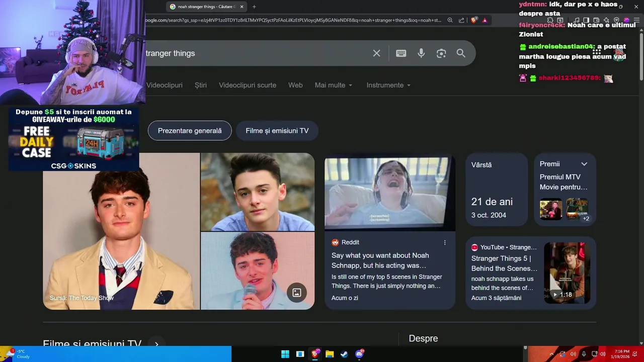Open the music note playlist icon
Screen dimensions: 644x362
pos(577,20)
